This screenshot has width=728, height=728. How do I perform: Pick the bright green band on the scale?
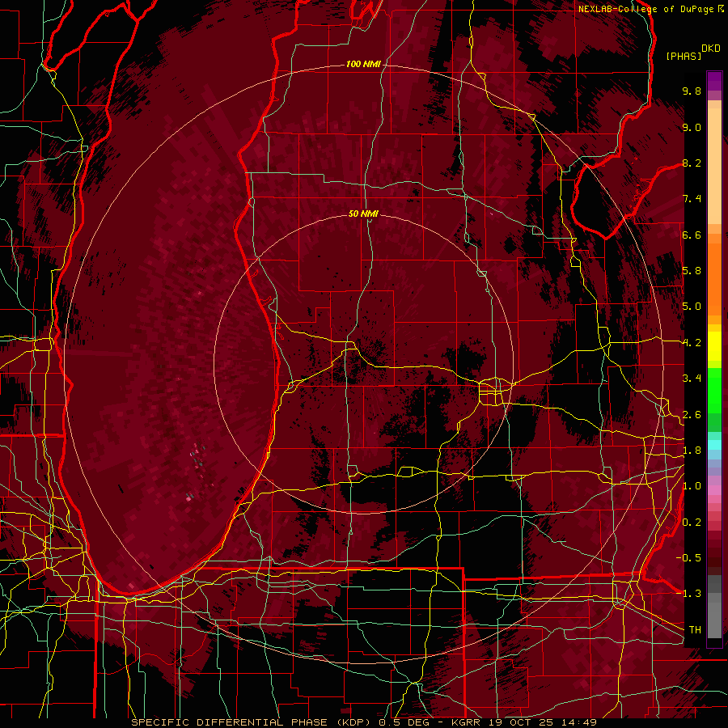tap(714, 390)
